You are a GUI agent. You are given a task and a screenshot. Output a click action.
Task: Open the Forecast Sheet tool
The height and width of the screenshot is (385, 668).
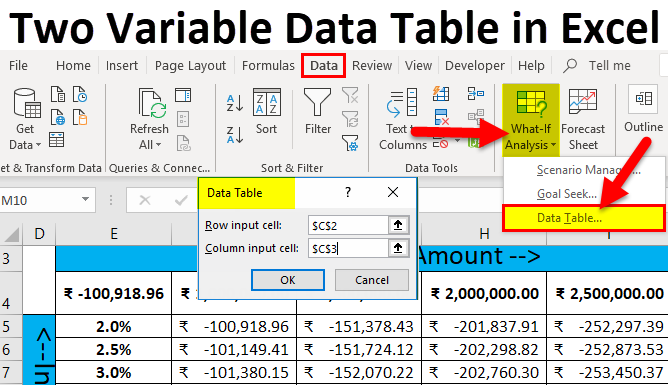point(583,119)
